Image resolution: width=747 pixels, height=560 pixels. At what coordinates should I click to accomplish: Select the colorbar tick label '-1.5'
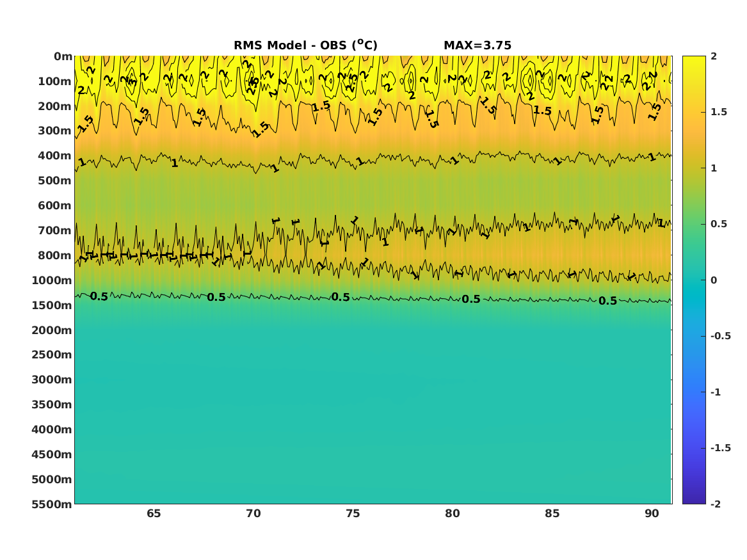pos(721,447)
